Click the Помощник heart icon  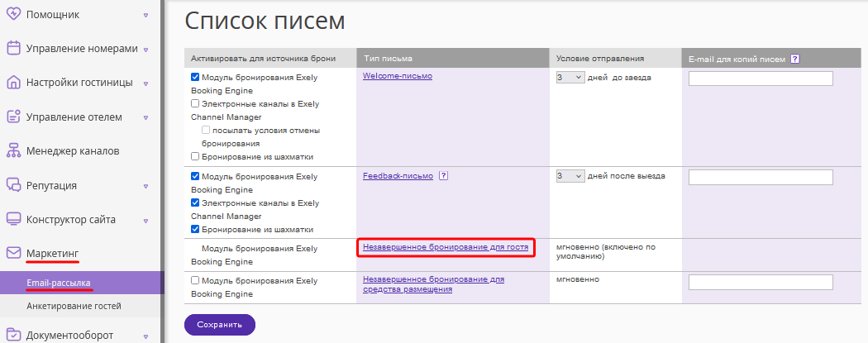click(x=13, y=14)
